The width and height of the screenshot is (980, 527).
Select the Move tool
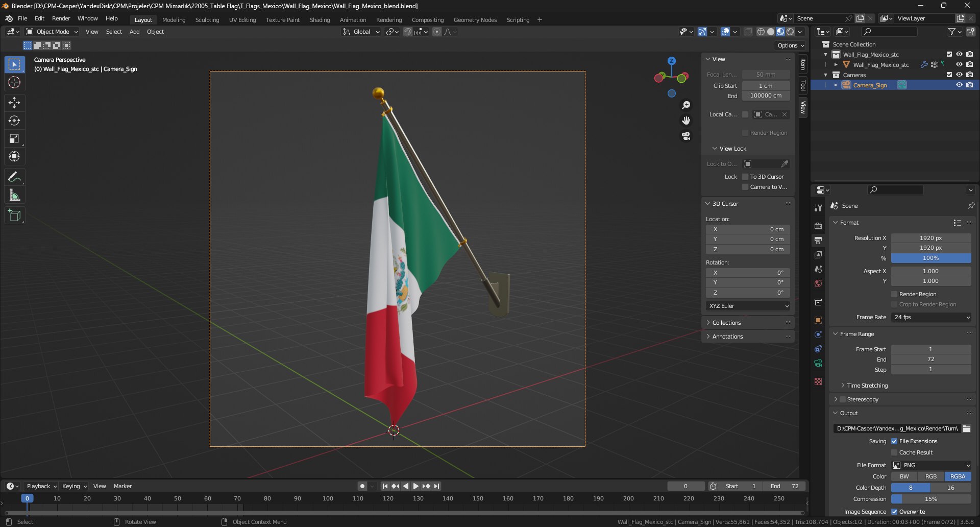click(x=14, y=103)
